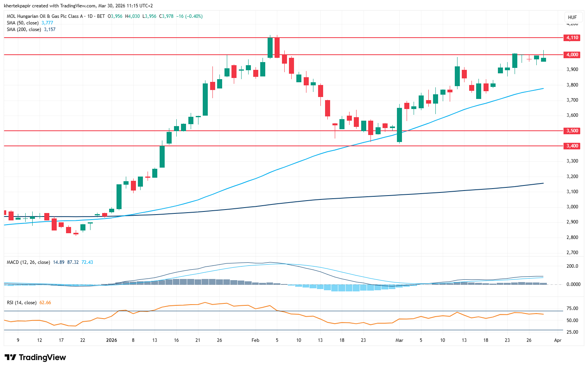This screenshot has height=369, width=588.
Task: Click the SMA (200, close) legend
Action: (24, 29)
